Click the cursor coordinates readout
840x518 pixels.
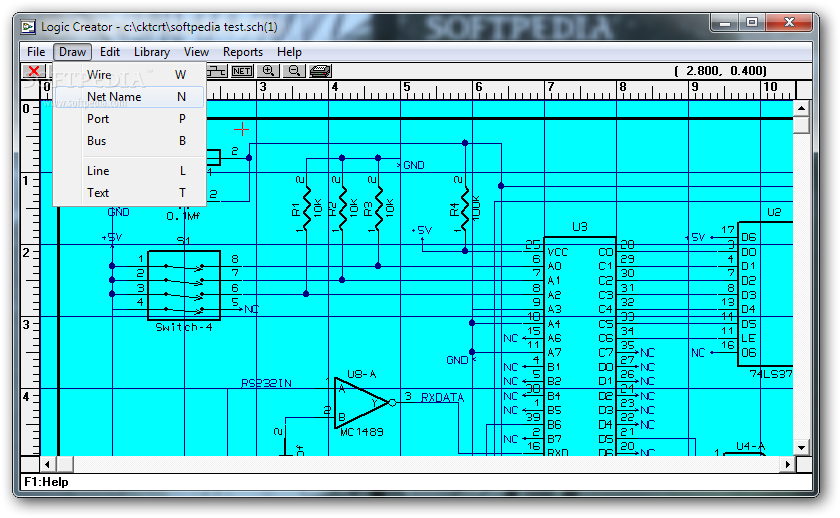click(721, 71)
